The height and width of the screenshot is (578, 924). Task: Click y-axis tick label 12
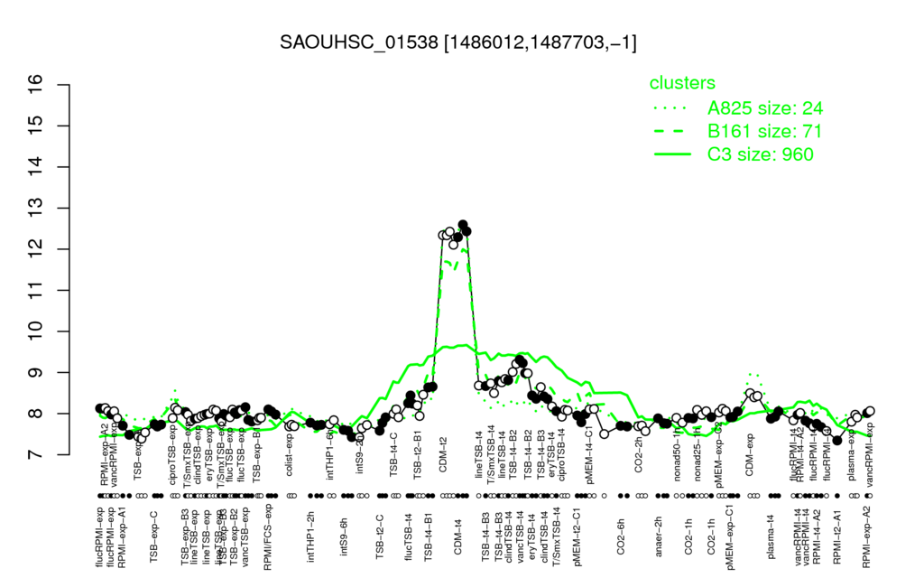pyautogui.click(x=37, y=249)
